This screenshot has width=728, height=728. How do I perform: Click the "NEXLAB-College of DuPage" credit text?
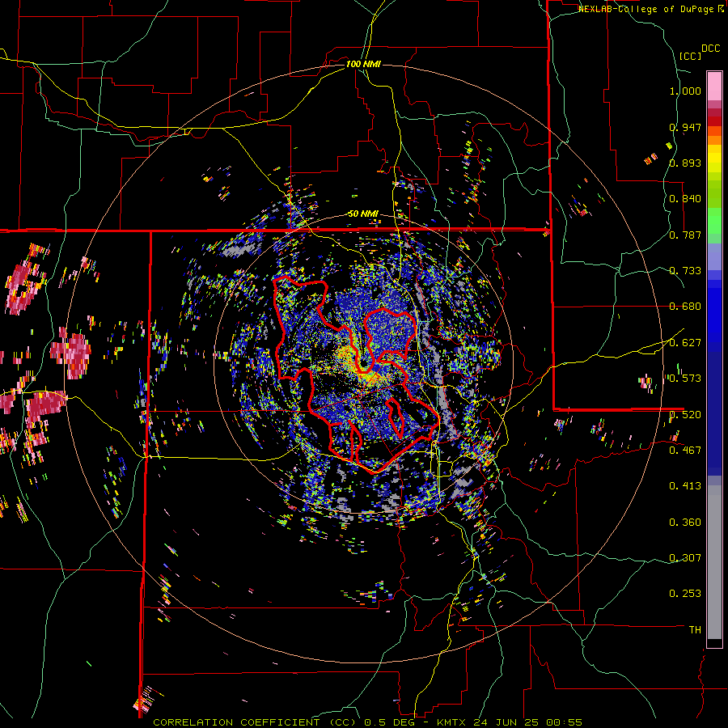[647, 9]
